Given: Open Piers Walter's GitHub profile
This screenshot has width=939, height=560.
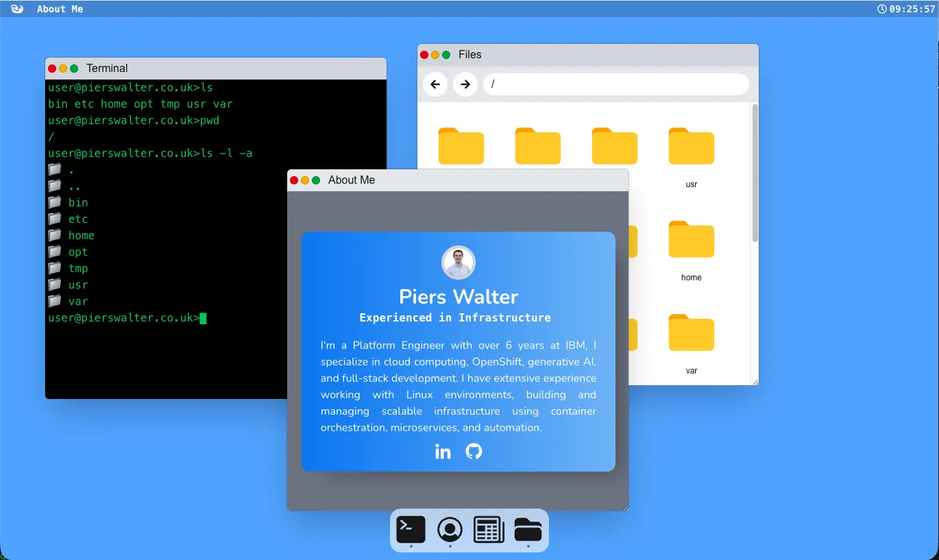Looking at the screenshot, I should [x=474, y=451].
